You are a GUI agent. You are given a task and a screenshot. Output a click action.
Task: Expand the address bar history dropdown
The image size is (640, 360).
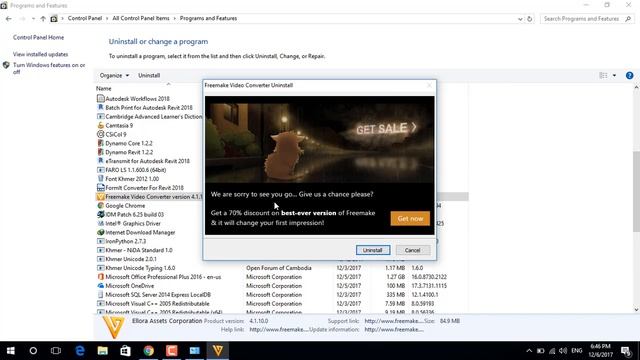click(520, 19)
